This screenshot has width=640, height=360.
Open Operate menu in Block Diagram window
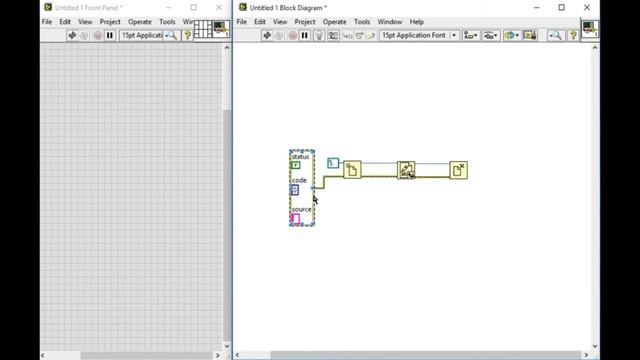(x=334, y=22)
